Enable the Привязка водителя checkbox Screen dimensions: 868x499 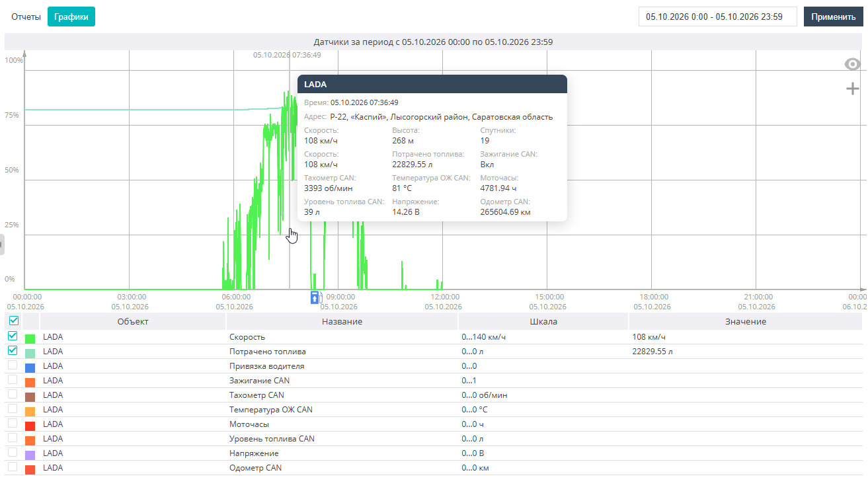coord(13,365)
